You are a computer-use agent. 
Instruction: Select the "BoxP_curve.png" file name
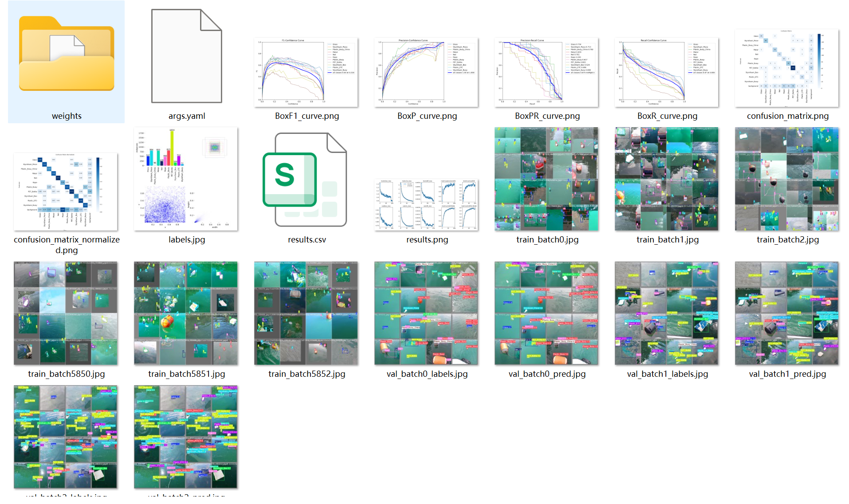(x=427, y=116)
